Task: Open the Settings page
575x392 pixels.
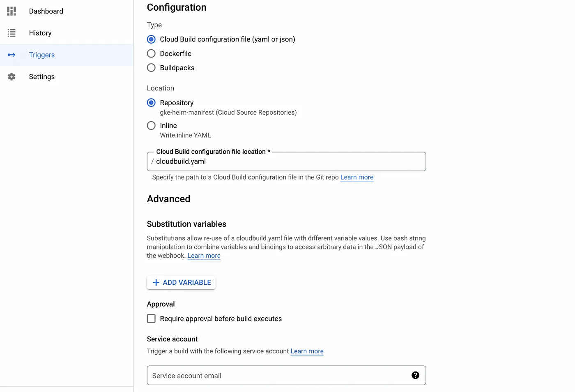Action: pos(41,76)
